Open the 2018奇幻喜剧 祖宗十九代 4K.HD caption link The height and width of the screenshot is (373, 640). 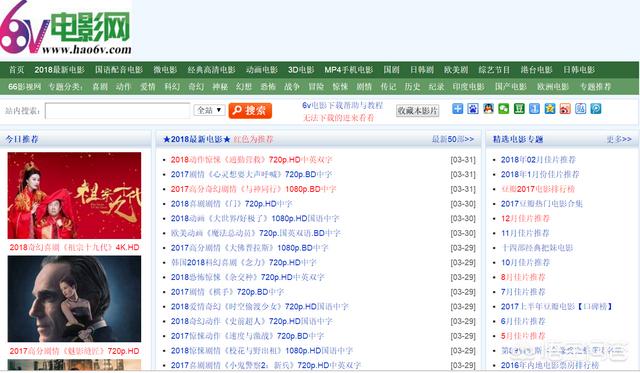(x=74, y=247)
